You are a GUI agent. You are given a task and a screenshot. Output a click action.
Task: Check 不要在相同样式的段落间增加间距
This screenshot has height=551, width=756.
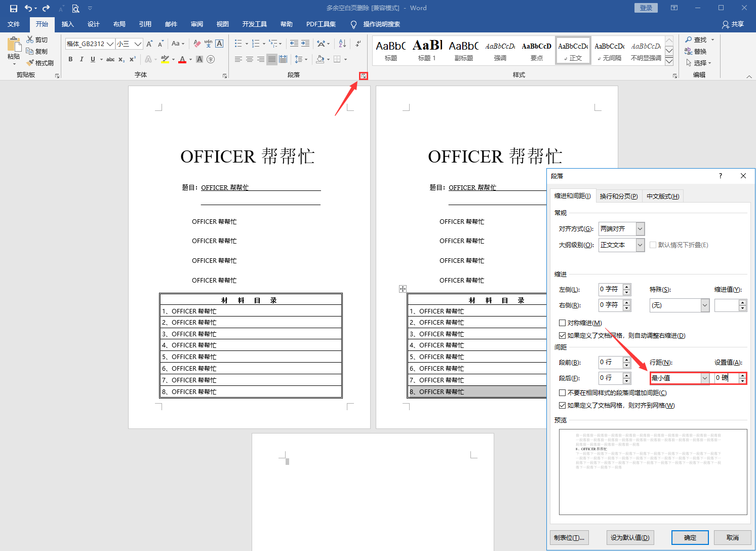click(562, 392)
